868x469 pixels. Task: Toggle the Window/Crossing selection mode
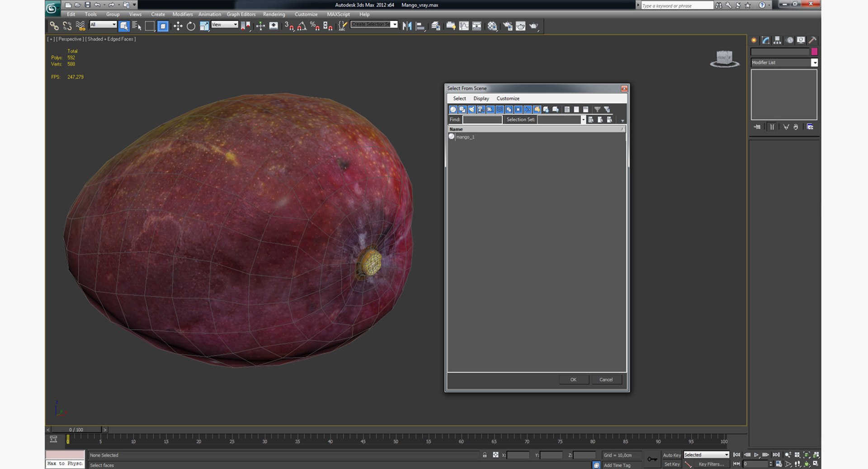click(x=163, y=26)
